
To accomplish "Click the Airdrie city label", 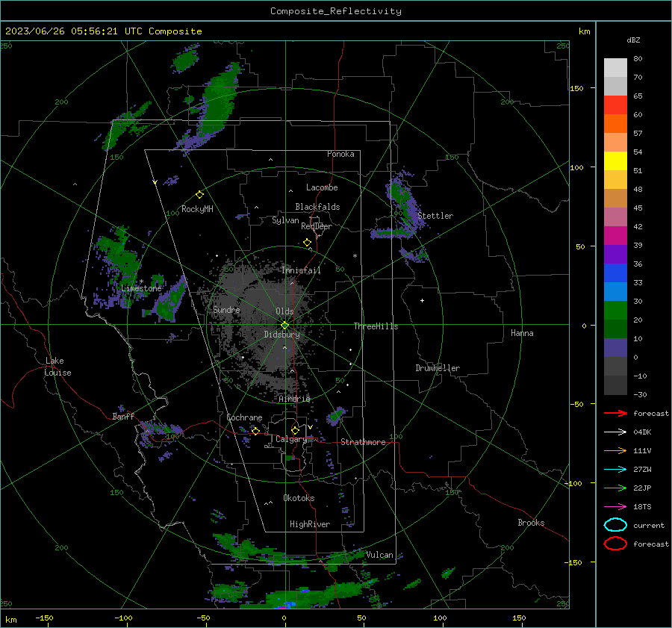I will (x=294, y=399).
